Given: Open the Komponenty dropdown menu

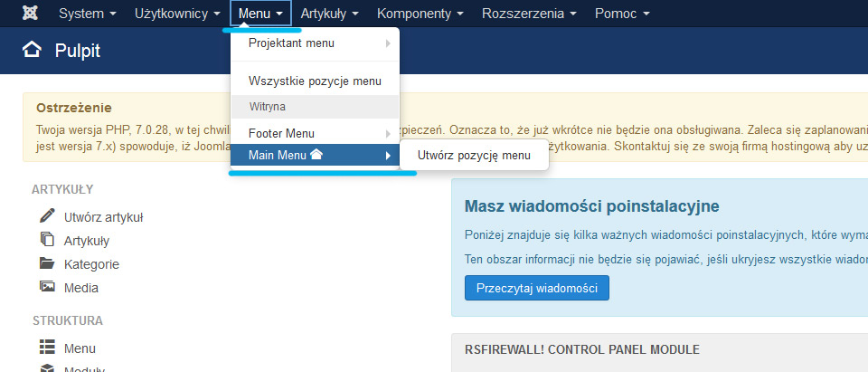Looking at the screenshot, I should pos(420,14).
